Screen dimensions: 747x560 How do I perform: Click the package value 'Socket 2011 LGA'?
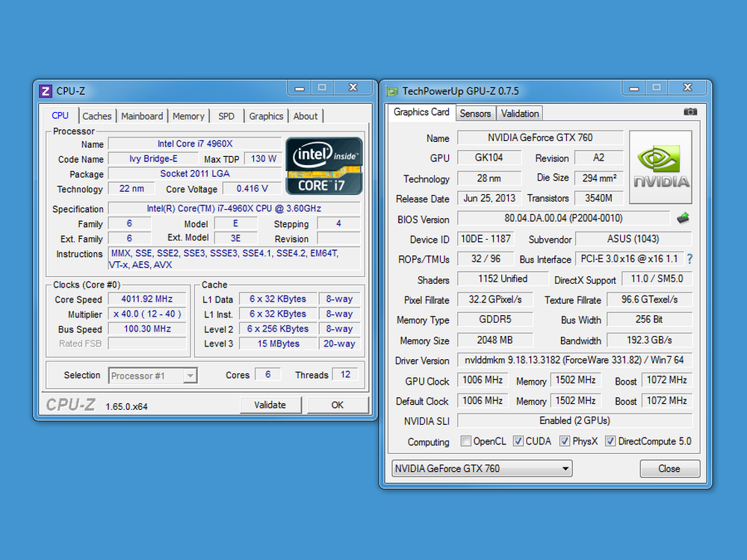195,174
